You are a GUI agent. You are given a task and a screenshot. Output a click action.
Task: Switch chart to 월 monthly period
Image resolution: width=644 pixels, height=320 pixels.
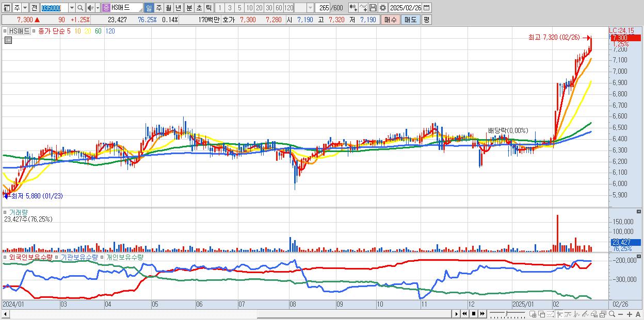[x=168, y=8]
